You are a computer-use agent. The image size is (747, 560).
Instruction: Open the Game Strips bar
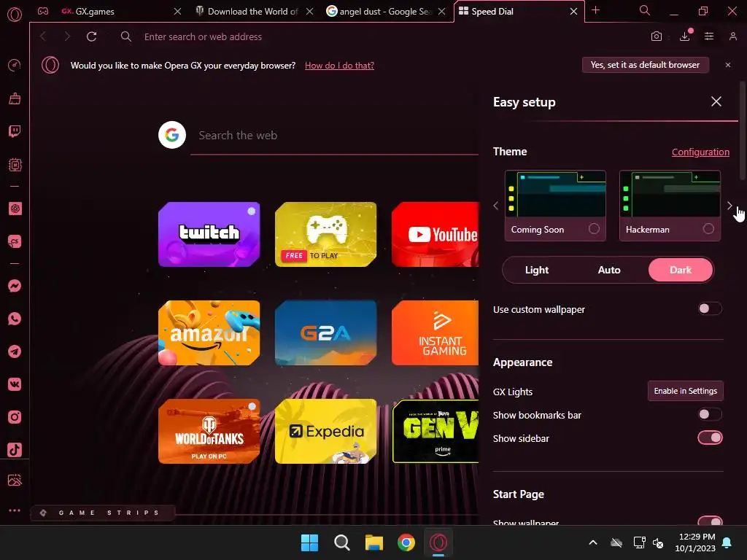[103, 513]
